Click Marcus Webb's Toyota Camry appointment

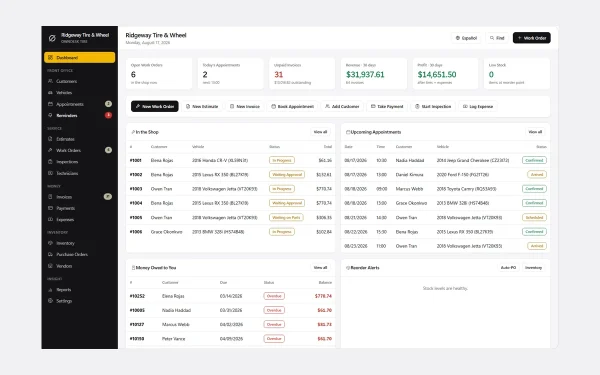445,189
